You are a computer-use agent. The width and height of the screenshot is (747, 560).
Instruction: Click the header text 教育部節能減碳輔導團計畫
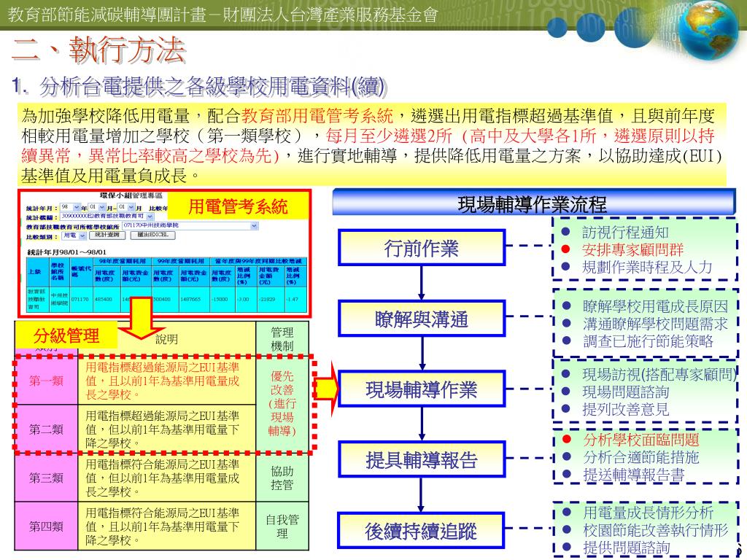click(x=107, y=15)
